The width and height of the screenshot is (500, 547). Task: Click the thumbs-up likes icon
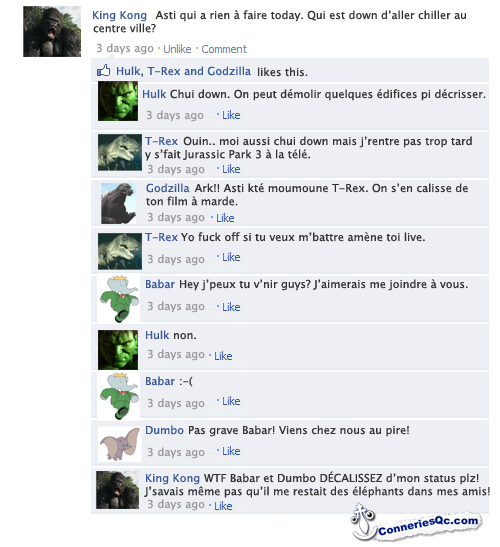(x=104, y=71)
